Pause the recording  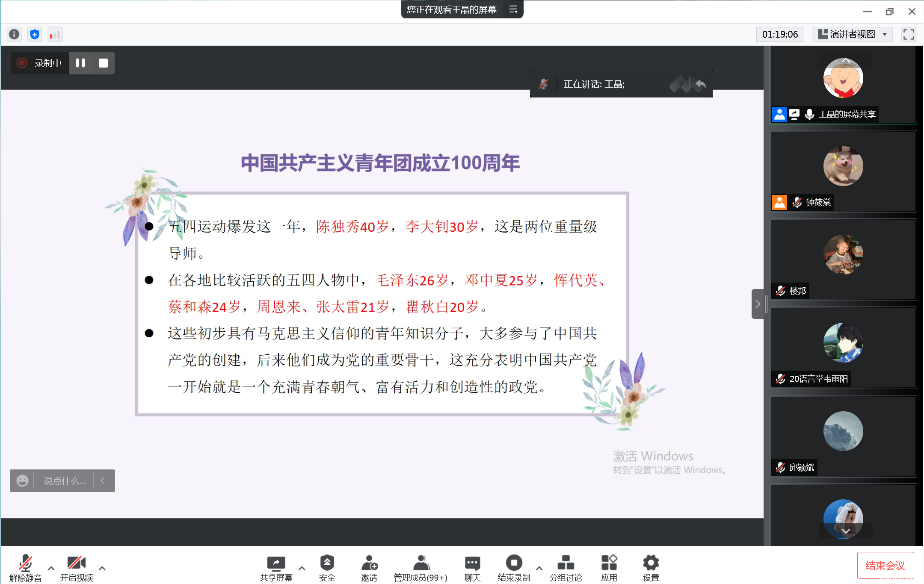point(80,63)
